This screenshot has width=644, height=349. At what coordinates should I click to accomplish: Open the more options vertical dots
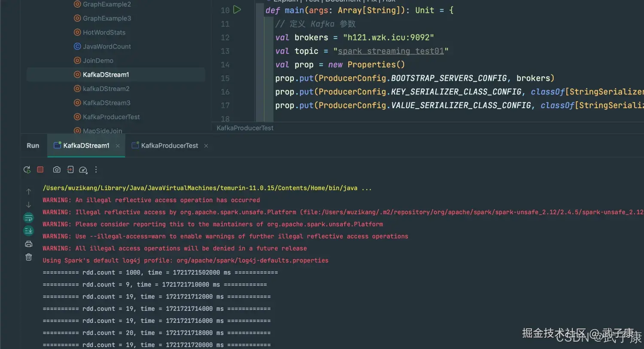point(96,170)
